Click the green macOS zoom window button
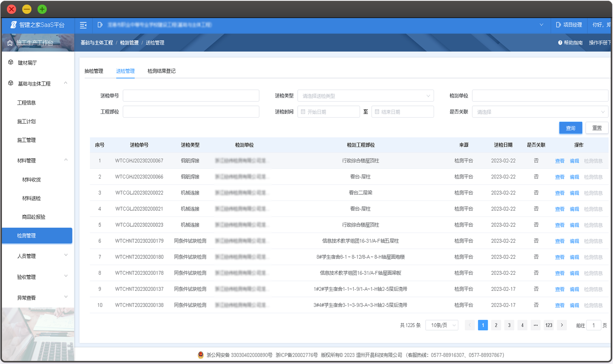The height and width of the screenshot is (364, 613). click(x=42, y=9)
